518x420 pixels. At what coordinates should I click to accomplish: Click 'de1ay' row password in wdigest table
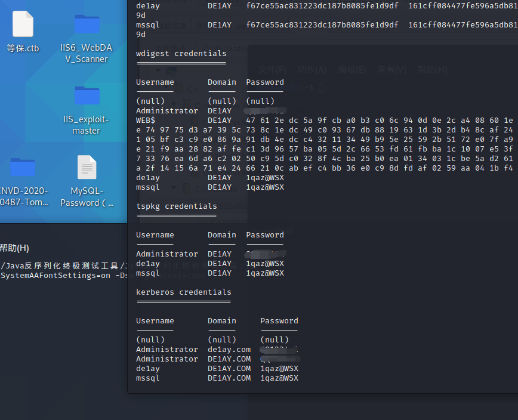(265, 178)
